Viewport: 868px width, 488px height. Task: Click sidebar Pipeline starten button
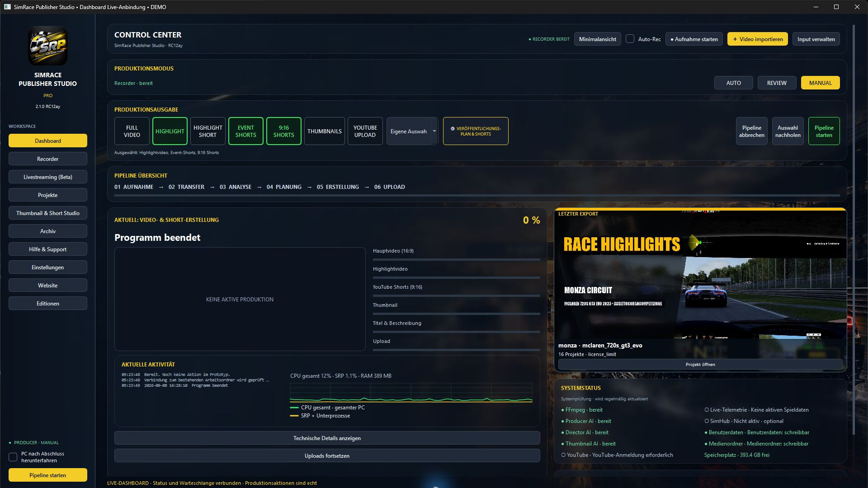click(48, 475)
